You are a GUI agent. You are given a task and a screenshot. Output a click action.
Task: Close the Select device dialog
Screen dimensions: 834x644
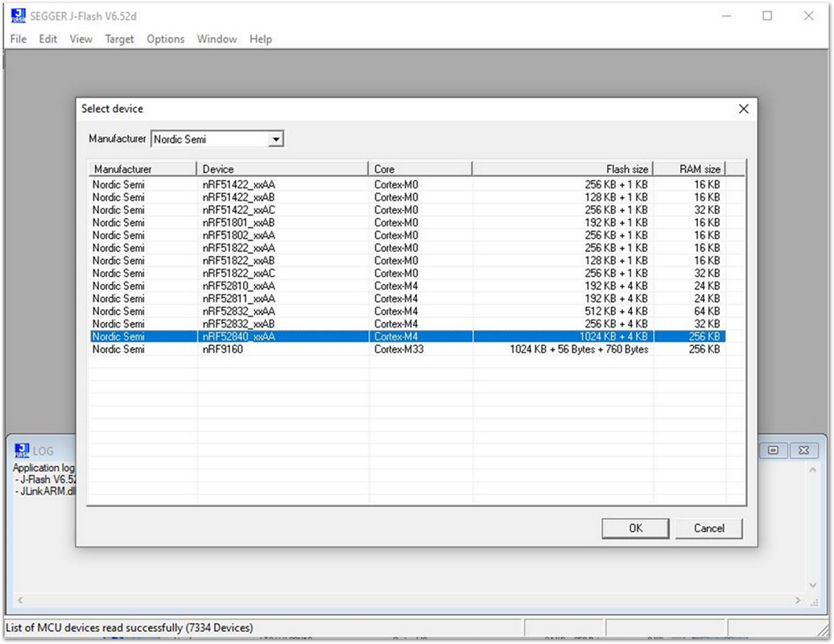[744, 109]
